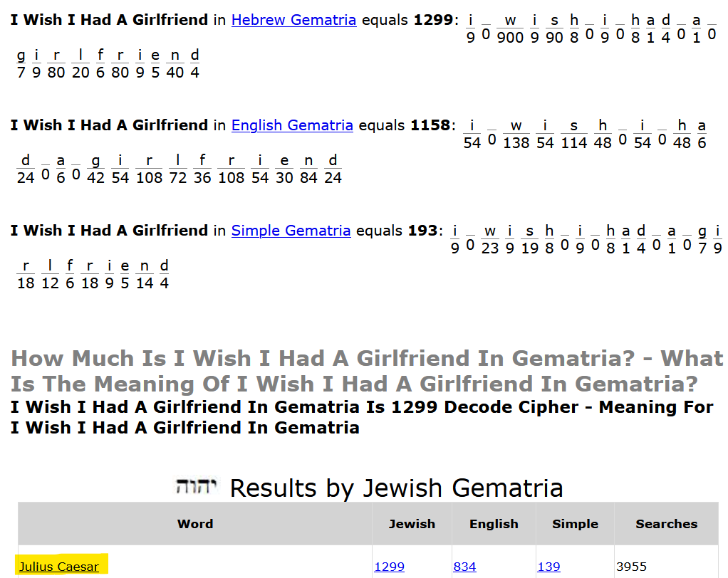Click the 'Is 1299 Decode Cipher' bold subheading

[362, 417]
